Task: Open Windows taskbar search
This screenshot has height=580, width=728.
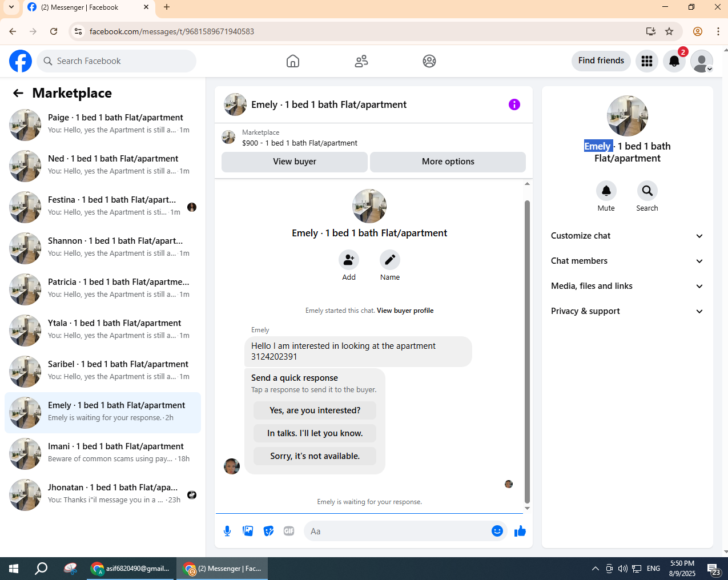Action: coord(41,569)
